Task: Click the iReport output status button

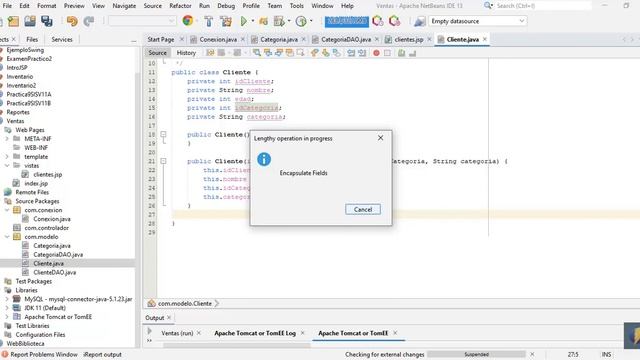Action: coord(102,354)
